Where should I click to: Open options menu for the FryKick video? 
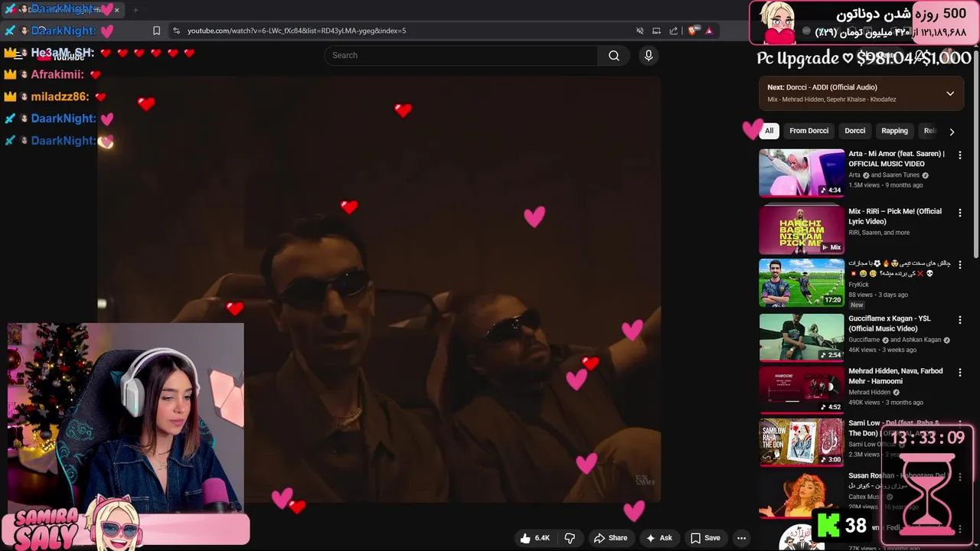click(x=959, y=265)
